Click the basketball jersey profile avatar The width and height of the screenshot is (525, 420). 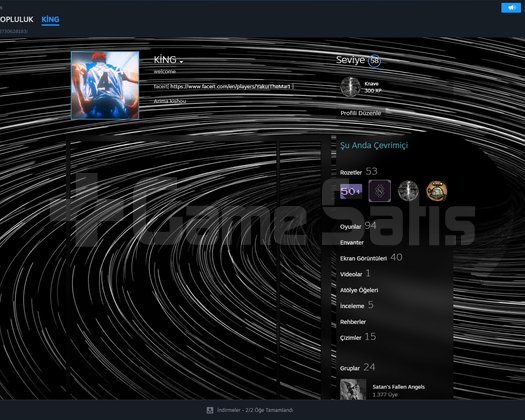click(x=105, y=85)
